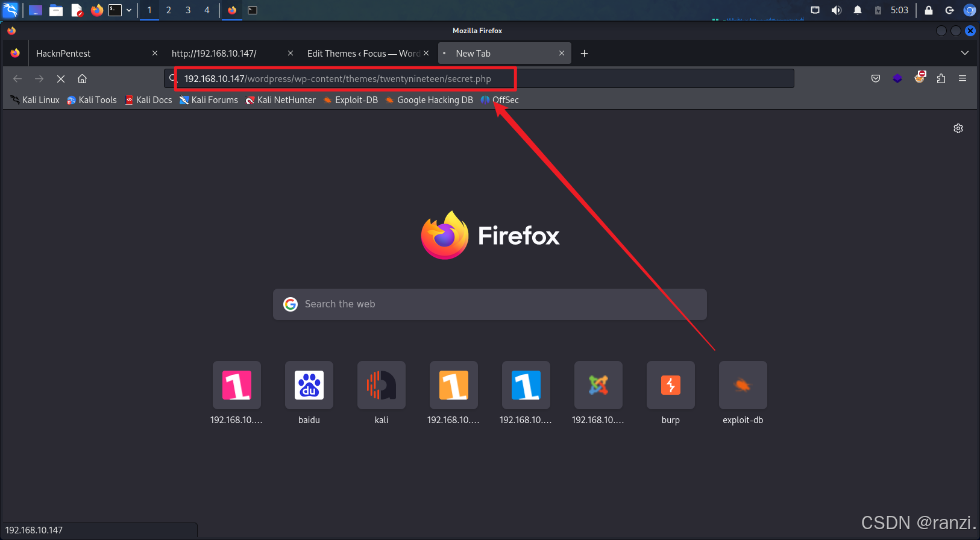Go back with the back arrow
980x540 pixels.
click(17, 79)
